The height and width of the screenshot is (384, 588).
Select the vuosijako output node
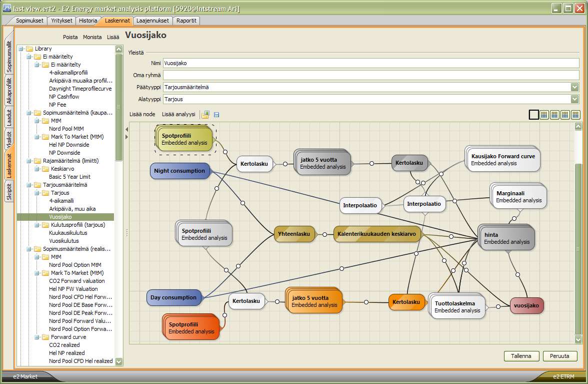point(526,305)
